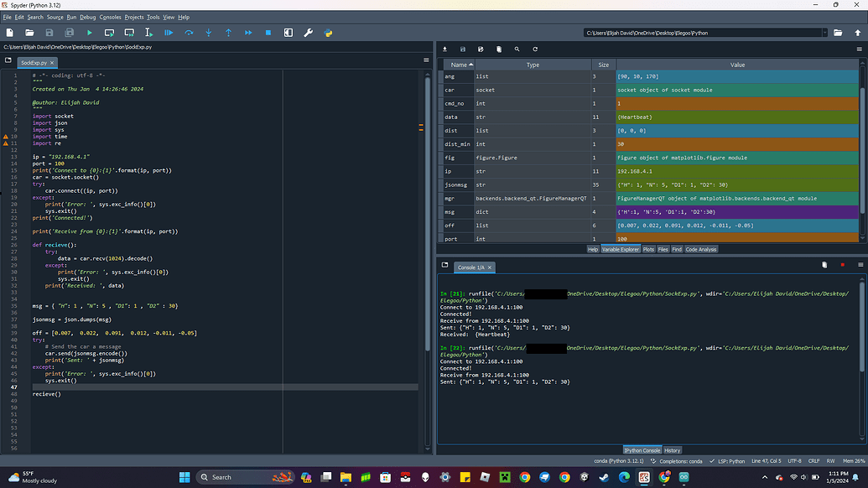The width and height of the screenshot is (868, 488).
Task: Click the green Run file button
Action: point(89,33)
